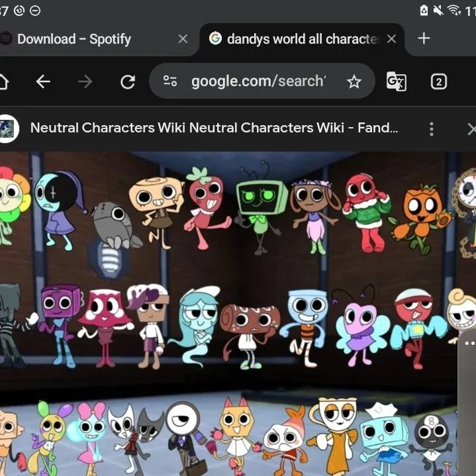Go to home using house icon
The width and height of the screenshot is (476, 476).
(3, 81)
